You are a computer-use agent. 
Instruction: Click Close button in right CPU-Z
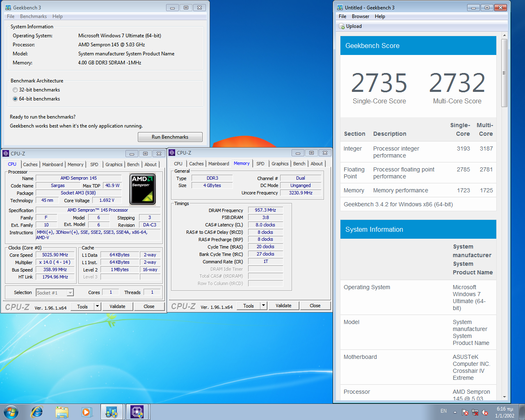click(315, 306)
